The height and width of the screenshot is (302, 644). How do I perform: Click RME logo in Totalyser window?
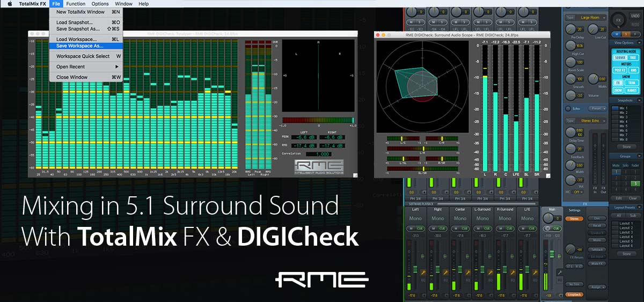319,166
